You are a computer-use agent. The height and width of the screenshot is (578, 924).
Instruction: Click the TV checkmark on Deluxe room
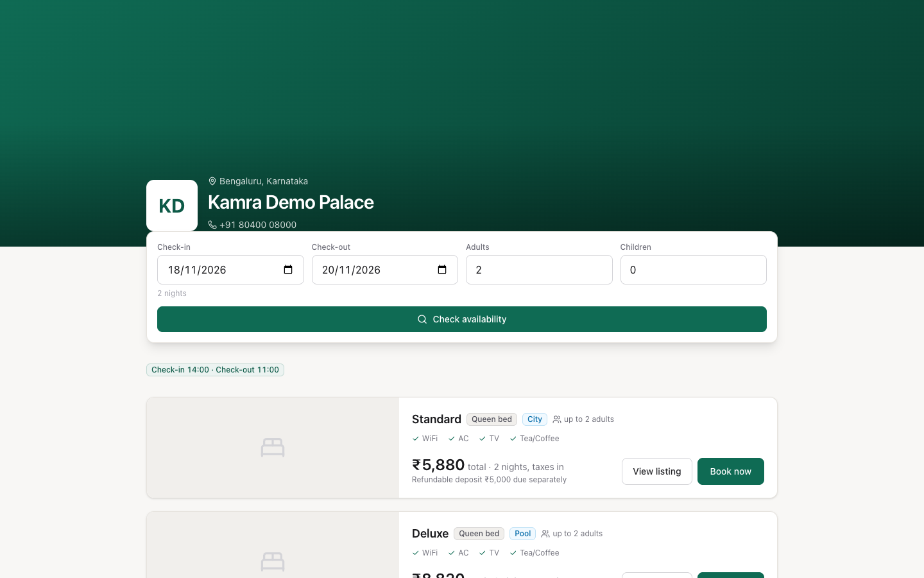pos(483,553)
